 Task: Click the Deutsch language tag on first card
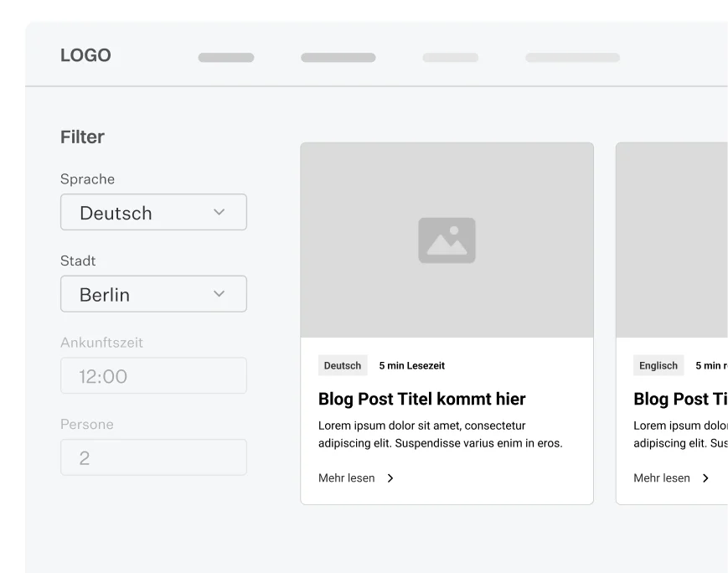[342, 365]
